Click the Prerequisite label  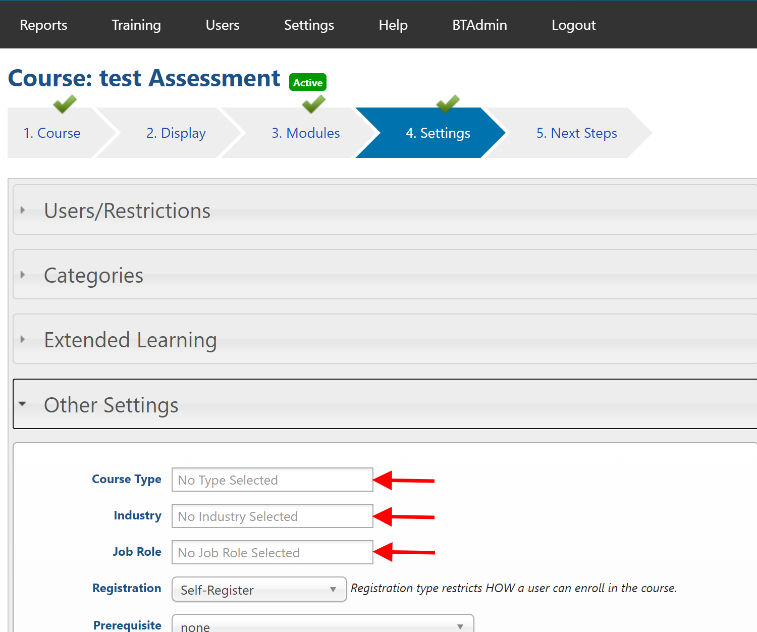[x=127, y=625]
